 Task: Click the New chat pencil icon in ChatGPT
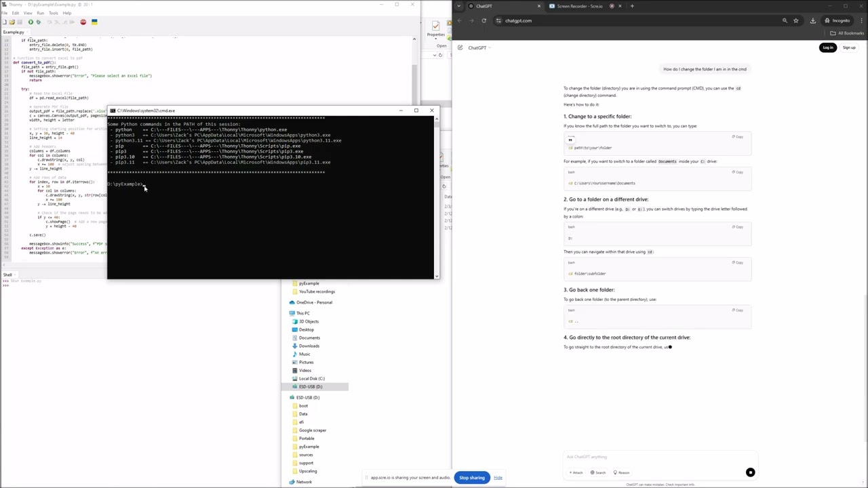[x=460, y=47]
